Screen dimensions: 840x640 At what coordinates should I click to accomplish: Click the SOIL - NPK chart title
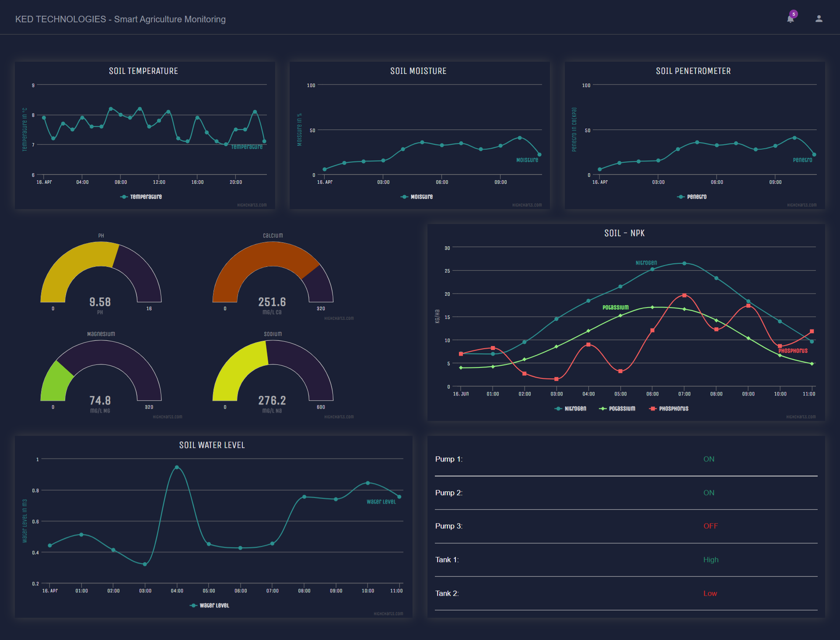click(624, 233)
